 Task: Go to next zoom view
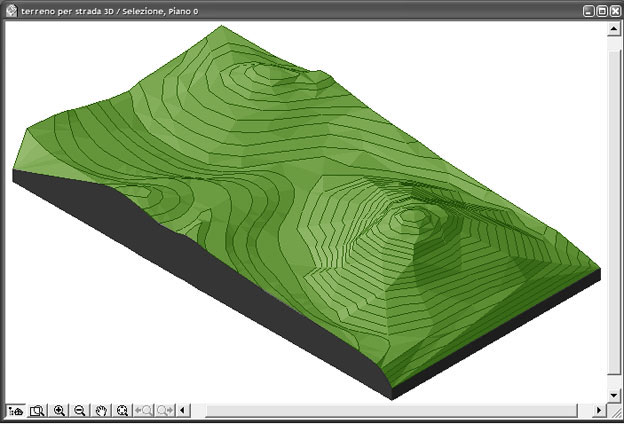click(x=165, y=411)
